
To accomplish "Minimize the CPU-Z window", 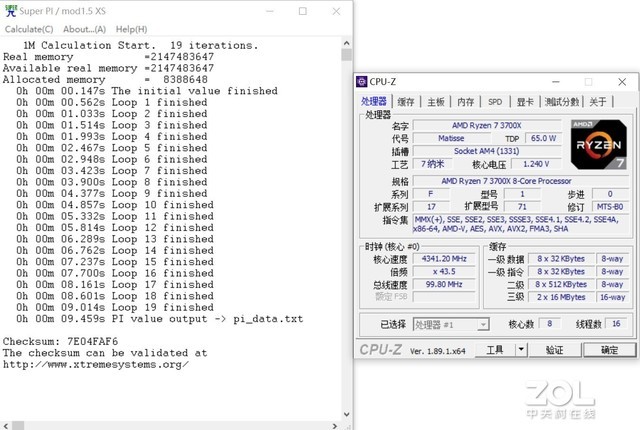I will 556,82.
